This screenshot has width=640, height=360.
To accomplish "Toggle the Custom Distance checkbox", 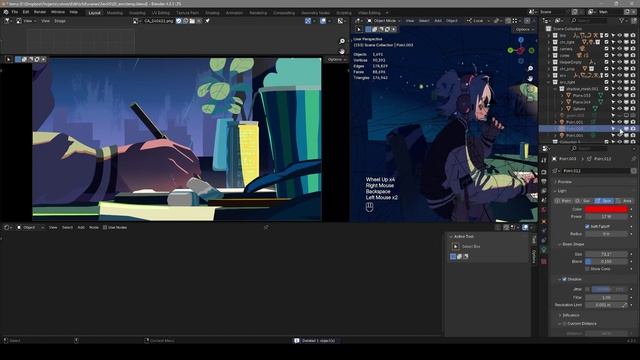I will coord(564,324).
